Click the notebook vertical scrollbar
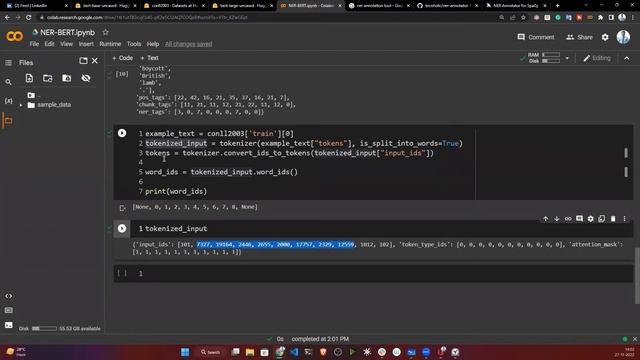This screenshot has width=640, height=360. tap(637, 276)
